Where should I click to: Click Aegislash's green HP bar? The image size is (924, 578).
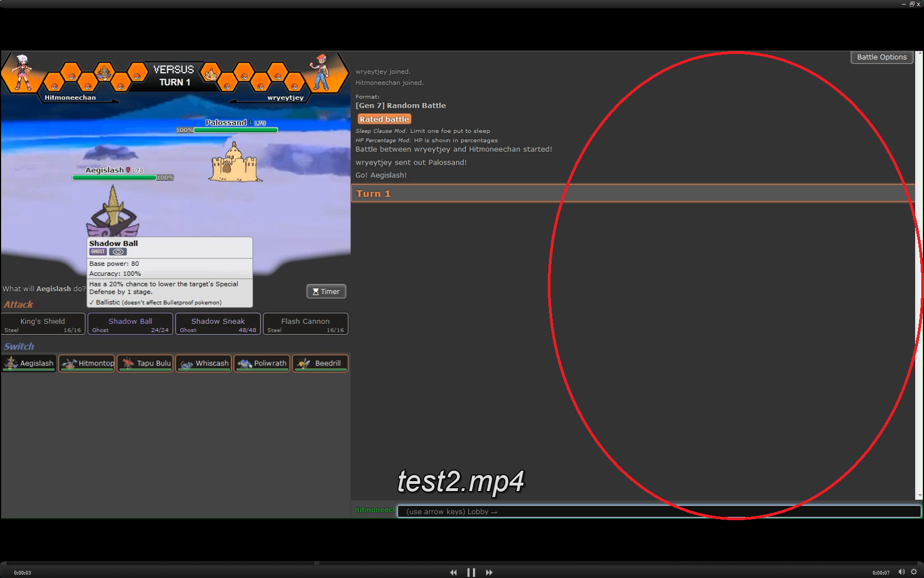[115, 178]
